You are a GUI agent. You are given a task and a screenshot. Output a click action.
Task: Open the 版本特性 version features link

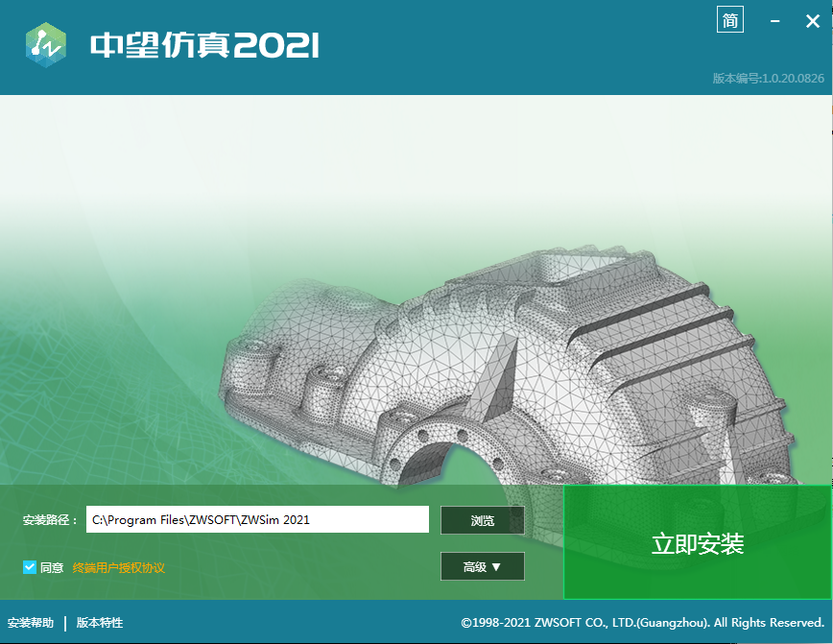coord(100,622)
